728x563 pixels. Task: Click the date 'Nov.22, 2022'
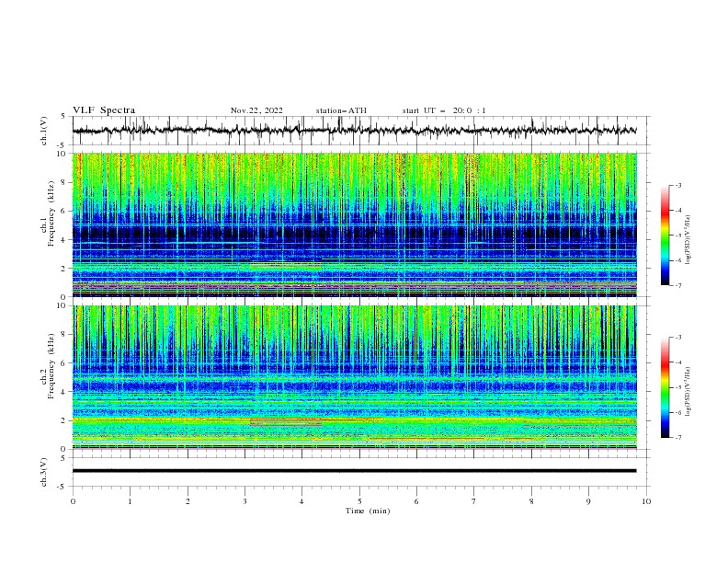(x=256, y=110)
